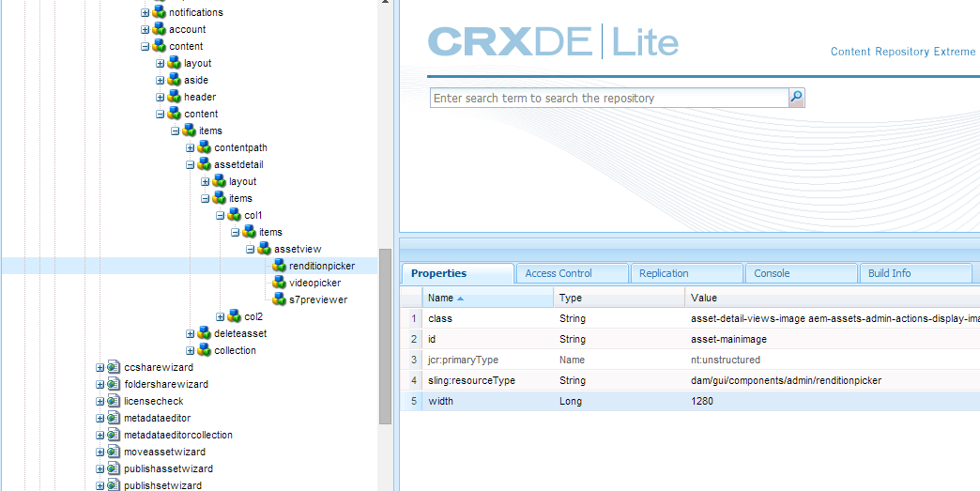Click the renditionpicker node icon
This screenshot has height=491, width=980.
tap(280, 266)
